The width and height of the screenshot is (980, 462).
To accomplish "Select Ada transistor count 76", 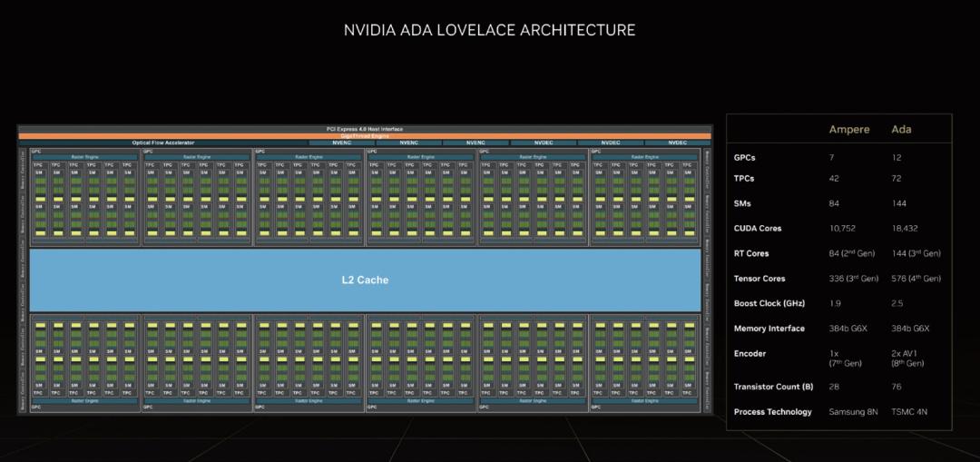I will click(897, 387).
